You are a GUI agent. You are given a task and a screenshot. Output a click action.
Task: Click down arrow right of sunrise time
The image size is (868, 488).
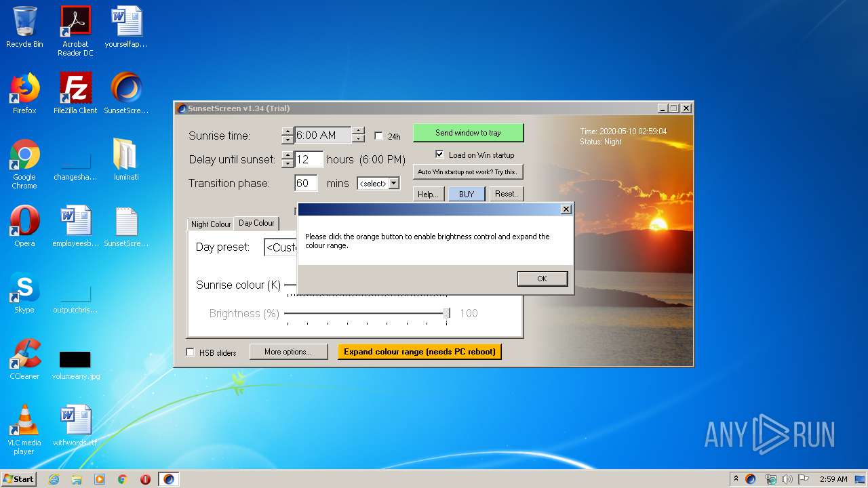(x=359, y=140)
